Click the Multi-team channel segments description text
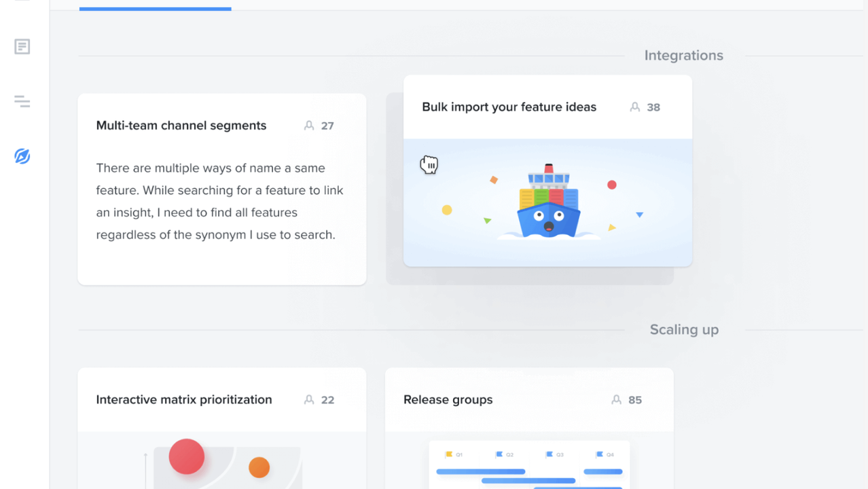868x489 pixels. 220,201
